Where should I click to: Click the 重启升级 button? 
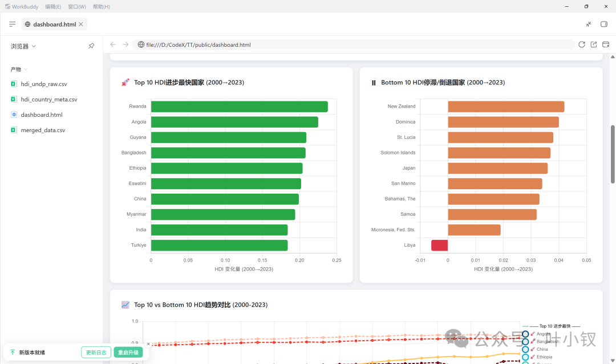pyautogui.click(x=128, y=352)
